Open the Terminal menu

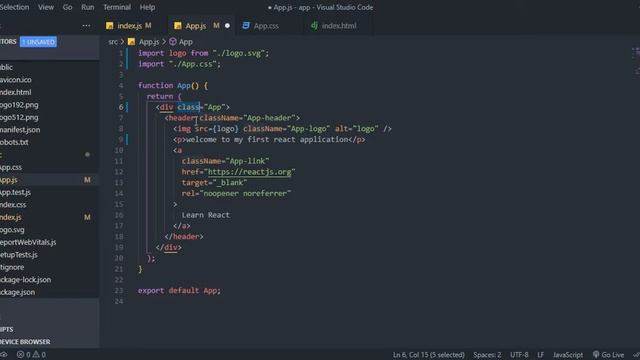tap(117, 7)
